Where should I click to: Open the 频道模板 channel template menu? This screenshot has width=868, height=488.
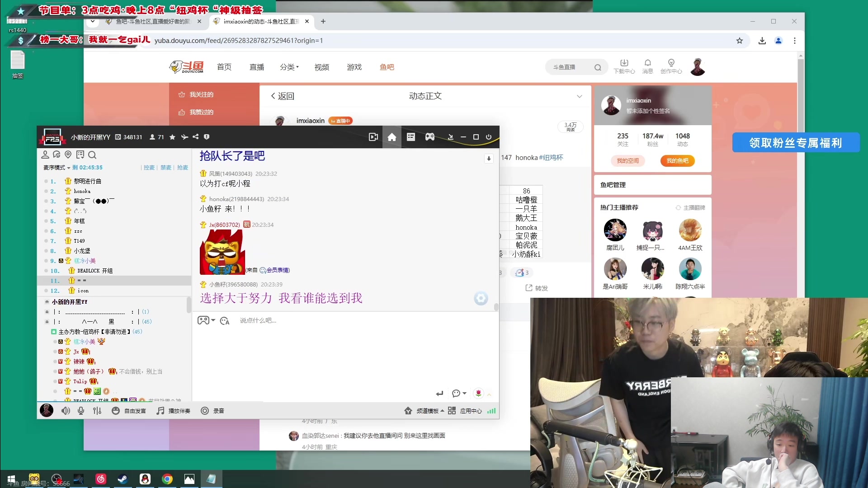tap(424, 411)
